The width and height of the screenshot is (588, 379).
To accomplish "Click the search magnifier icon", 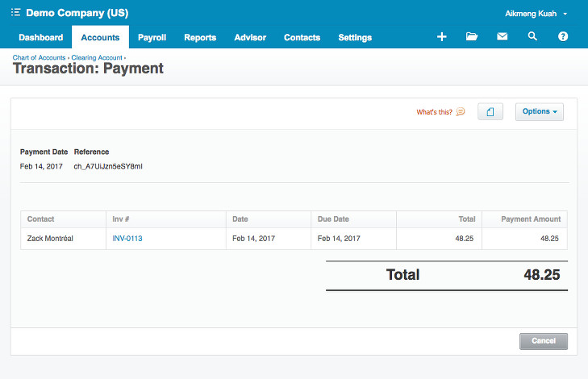I will tap(532, 37).
